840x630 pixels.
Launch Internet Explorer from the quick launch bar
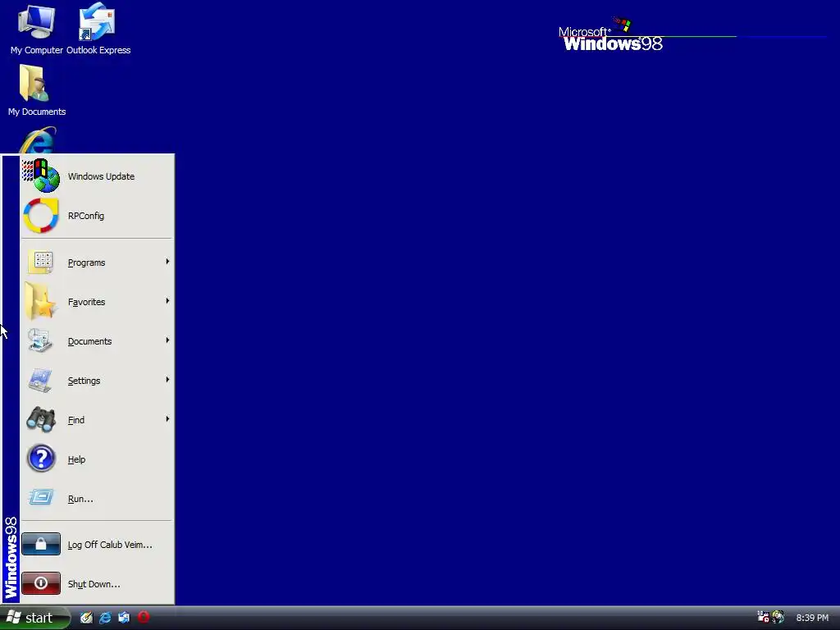pyautogui.click(x=105, y=618)
